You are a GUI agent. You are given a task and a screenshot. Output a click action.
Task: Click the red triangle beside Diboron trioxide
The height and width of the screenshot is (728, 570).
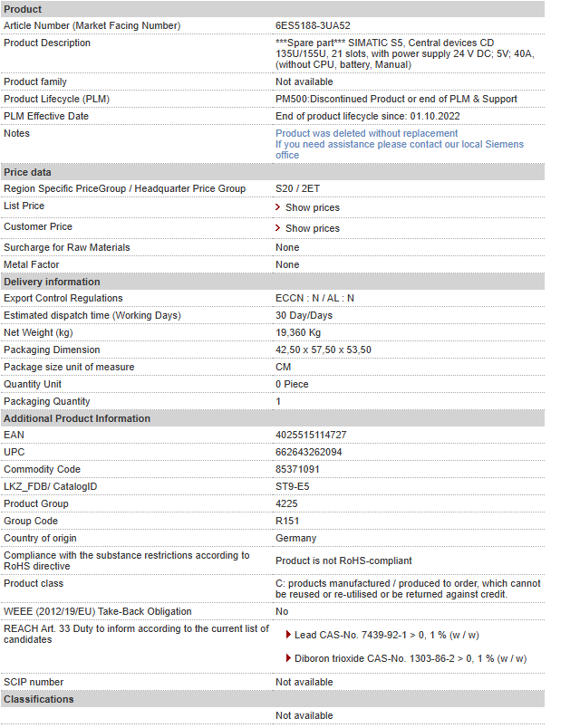pos(288,658)
